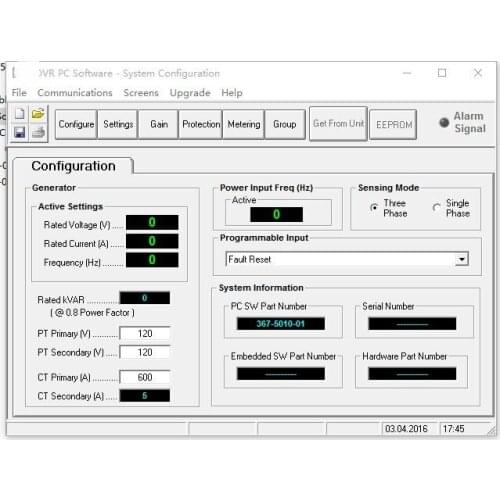This screenshot has height=500, width=500.
Task: Select the Configuration tab
Action: (73, 166)
